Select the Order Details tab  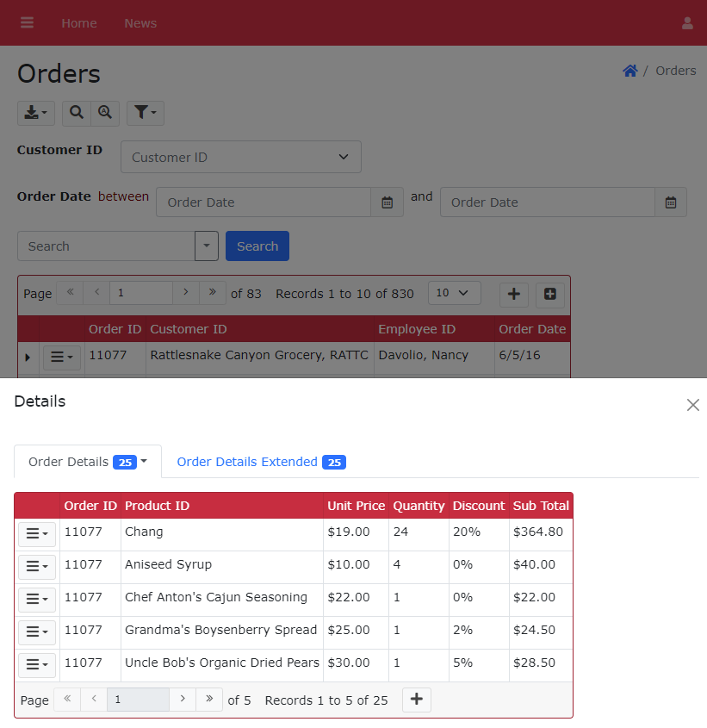tap(88, 462)
